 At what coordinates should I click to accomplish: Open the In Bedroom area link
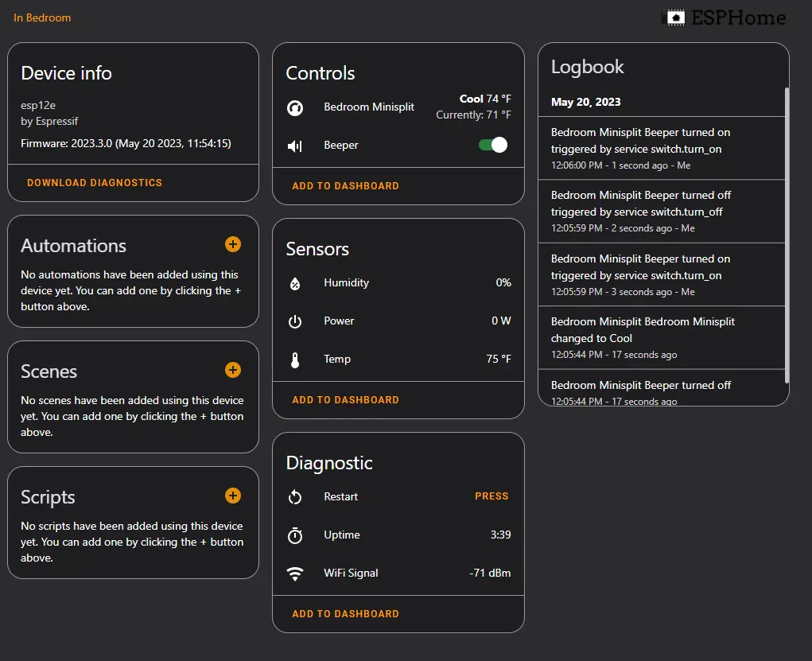[42, 17]
